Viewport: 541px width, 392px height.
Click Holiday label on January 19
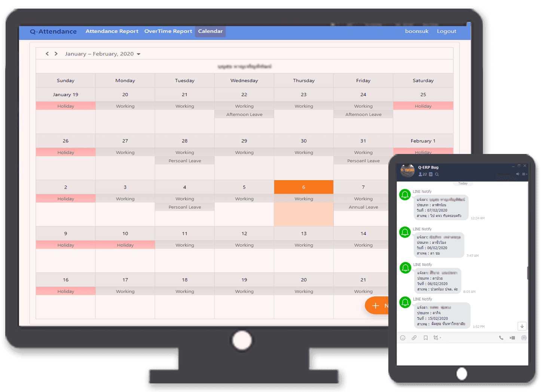[66, 106]
